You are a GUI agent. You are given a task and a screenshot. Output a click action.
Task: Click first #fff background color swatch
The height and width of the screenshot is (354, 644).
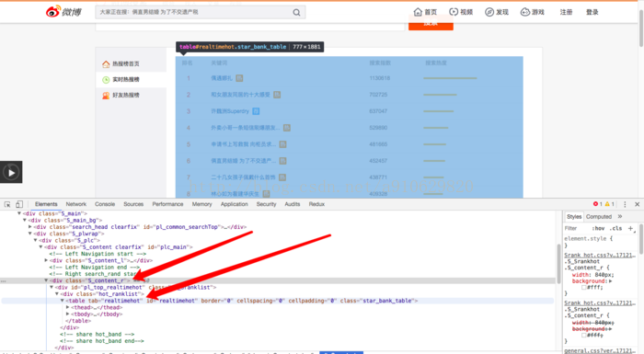click(x=583, y=288)
